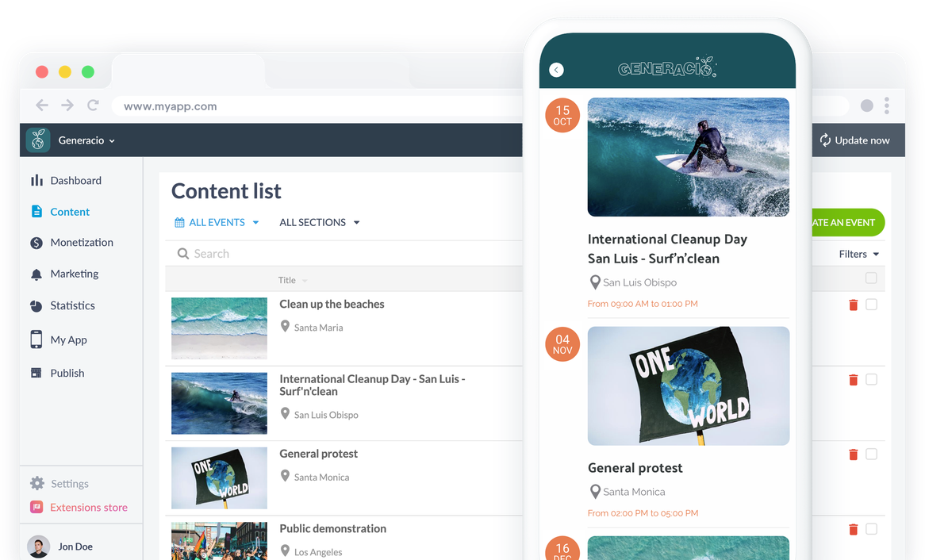Delete the Clean up the beaches event
Image resolution: width=925 pixels, height=560 pixels.
pyautogui.click(x=854, y=305)
